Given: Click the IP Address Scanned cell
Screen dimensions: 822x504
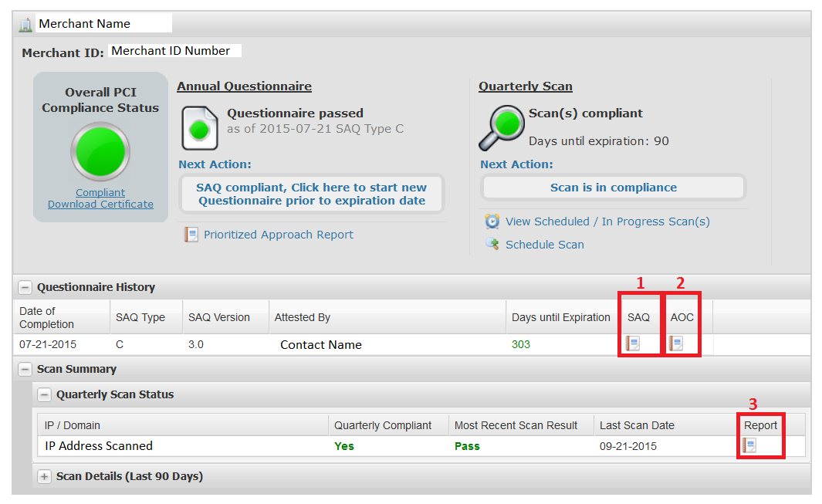Looking at the screenshot, I should pyautogui.click(x=99, y=446).
